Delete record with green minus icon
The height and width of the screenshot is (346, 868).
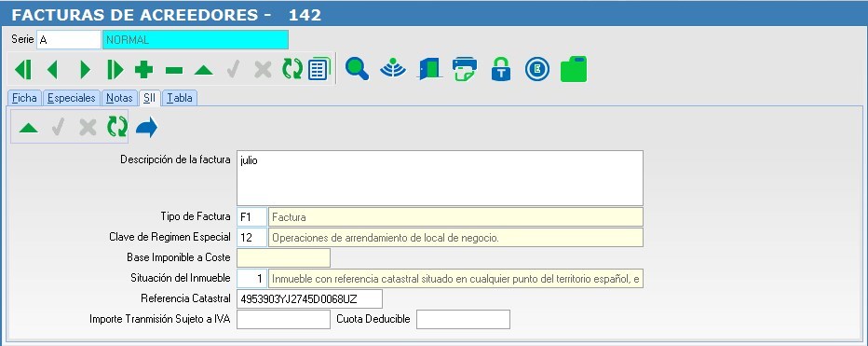174,71
